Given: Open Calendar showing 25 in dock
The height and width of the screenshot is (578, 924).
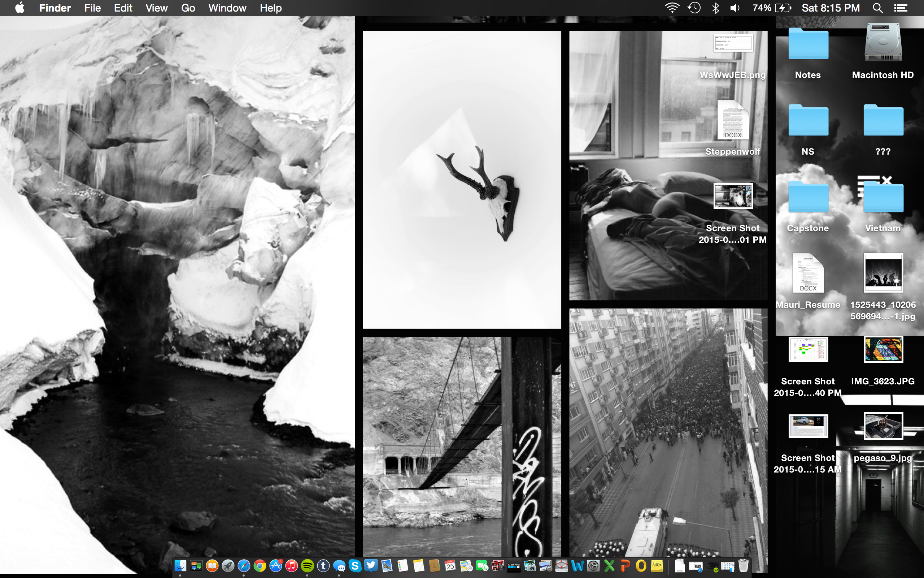Looking at the screenshot, I should (x=450, y=565).
